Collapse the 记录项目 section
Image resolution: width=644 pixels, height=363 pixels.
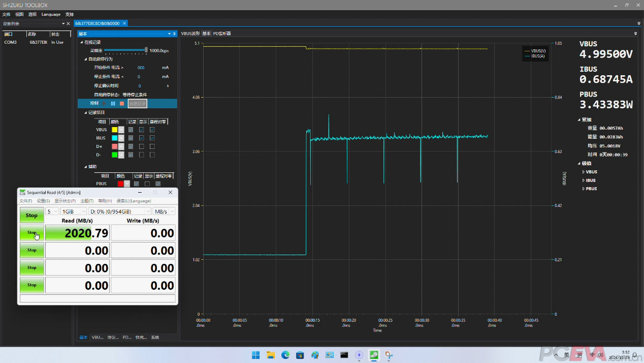tap(86, 112)
